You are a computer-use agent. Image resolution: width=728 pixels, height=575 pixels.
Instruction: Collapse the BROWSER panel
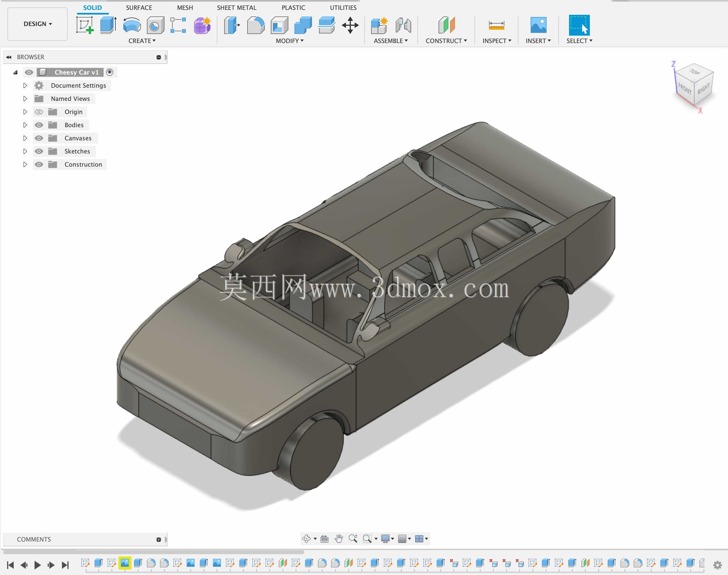[9, 57]
